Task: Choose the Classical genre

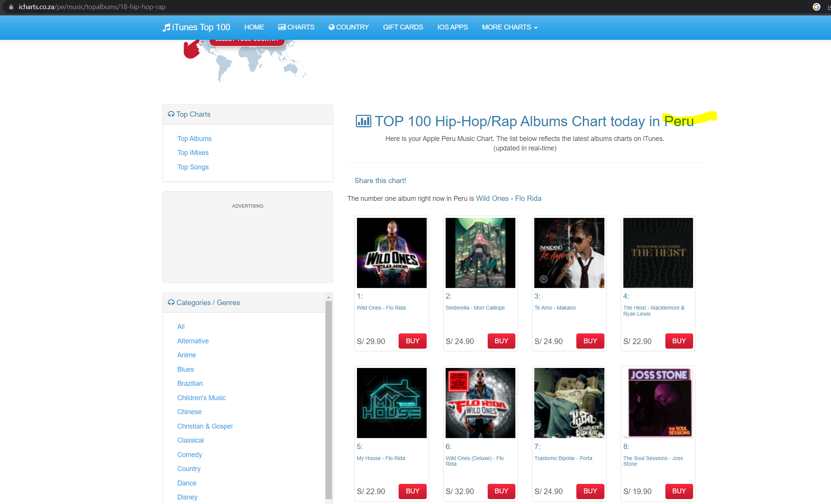Action: click(x=191, y=440)
